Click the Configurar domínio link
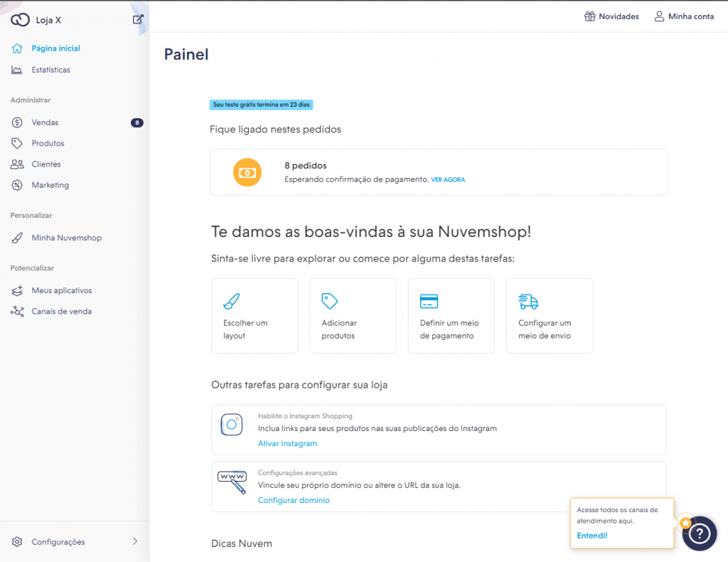 pos(294,500)
